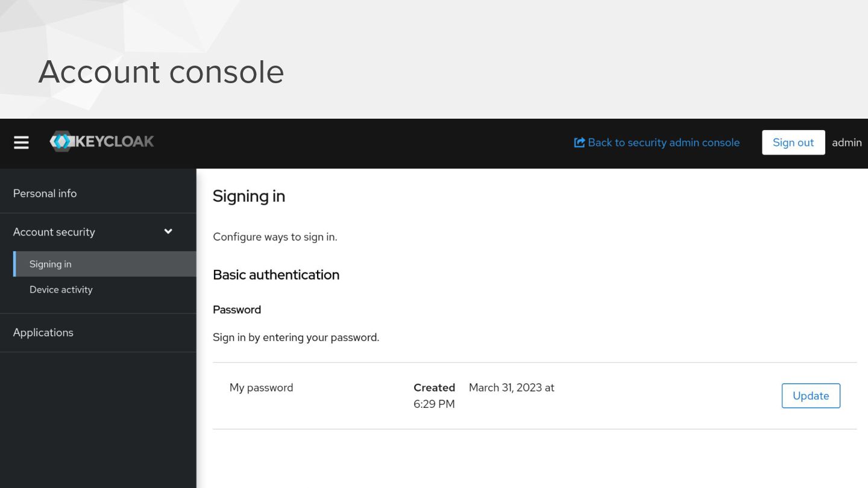Click the Signing in page heading
Screen dimensions: 868x488
point(249,196)
